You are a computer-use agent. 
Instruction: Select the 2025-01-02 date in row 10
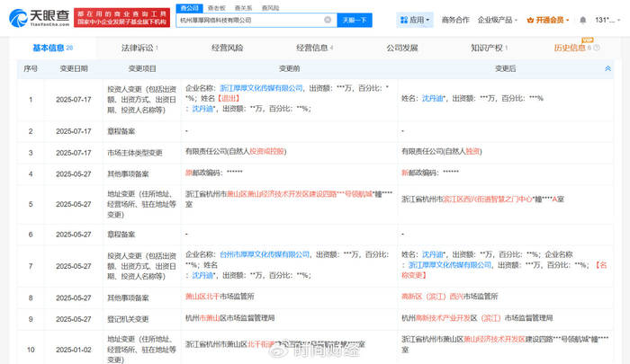74,350
